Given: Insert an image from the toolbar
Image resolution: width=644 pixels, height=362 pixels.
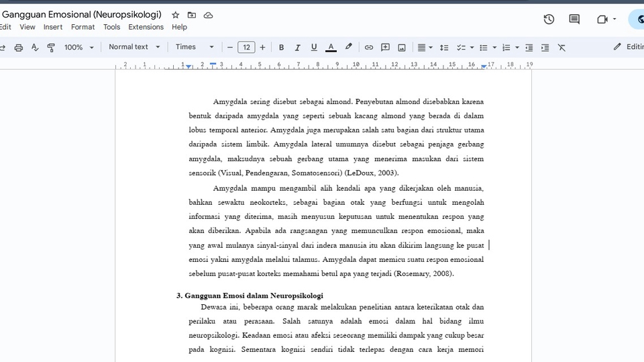Looking at the screenshot, I should tap(402, 48).
